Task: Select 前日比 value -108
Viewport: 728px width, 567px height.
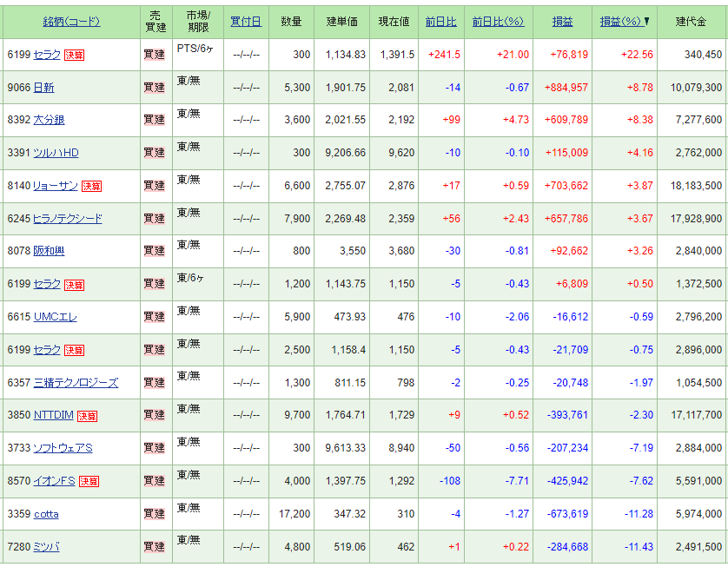Action: click(450, 481)
